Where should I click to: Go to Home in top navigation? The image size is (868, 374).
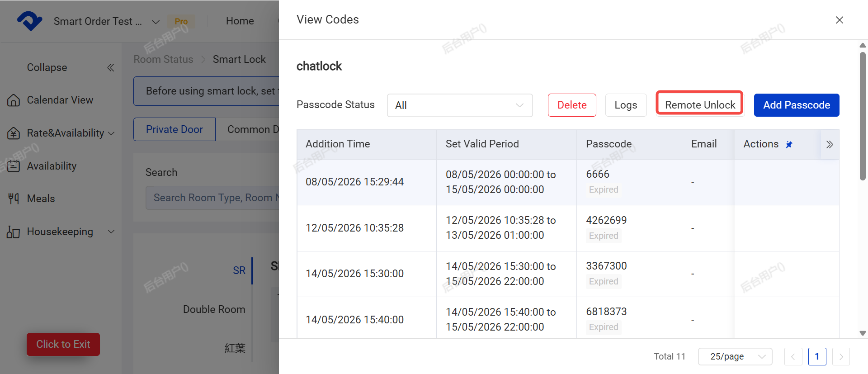[240, 21]
